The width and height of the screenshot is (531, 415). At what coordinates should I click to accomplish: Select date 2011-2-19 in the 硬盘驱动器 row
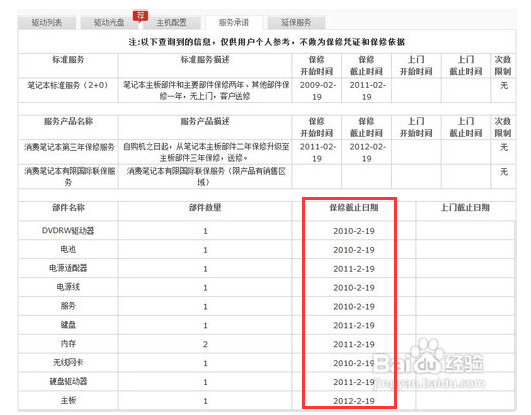tap(354, 382)
